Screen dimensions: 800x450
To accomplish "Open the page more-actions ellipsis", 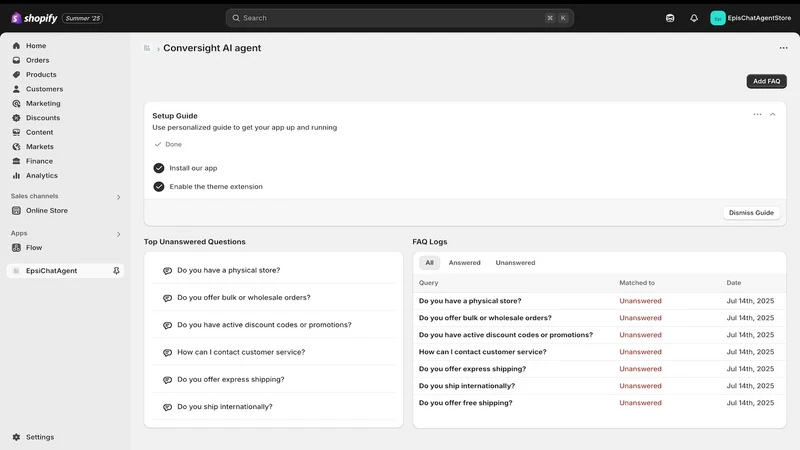I will pyautogui.click(x=783, y=48).
